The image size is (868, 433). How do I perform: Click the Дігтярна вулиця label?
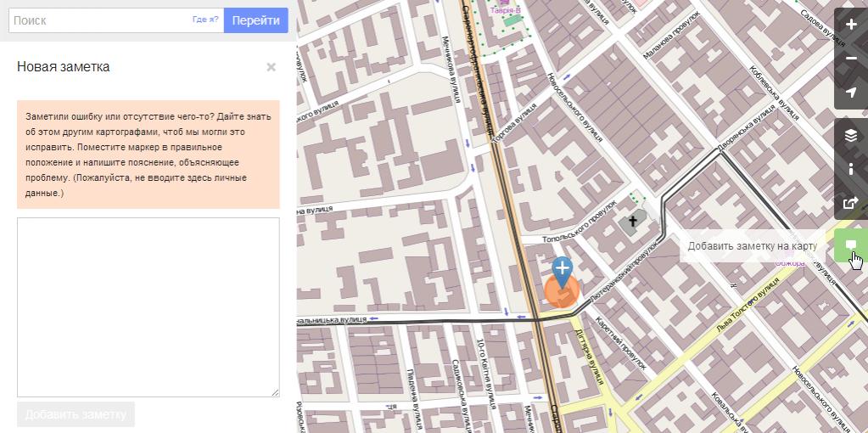[x=589, y=356]
